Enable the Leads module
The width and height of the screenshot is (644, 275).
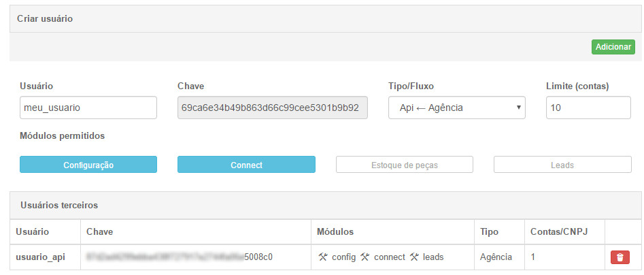point(562,165)
